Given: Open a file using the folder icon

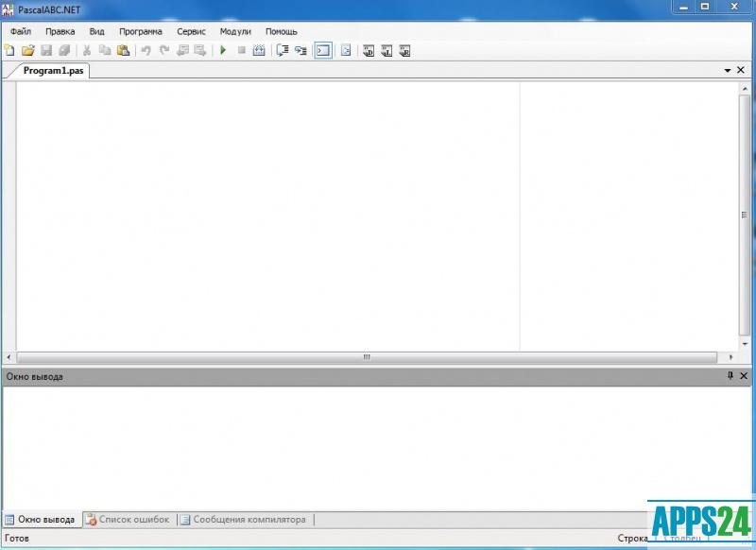Looking at the screenshot, I should [28, 50].
